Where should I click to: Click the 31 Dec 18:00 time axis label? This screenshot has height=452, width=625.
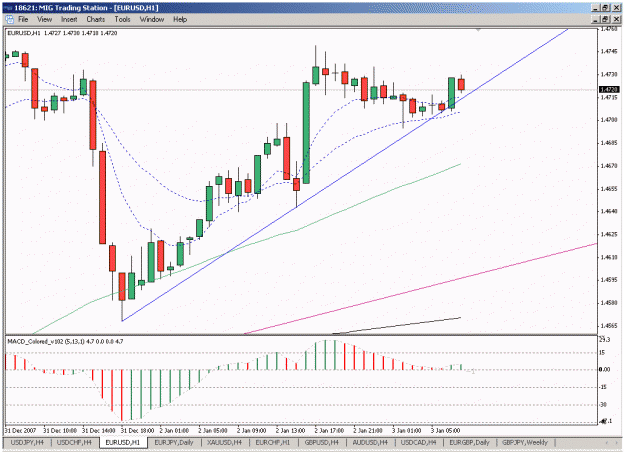coord(137,430)
